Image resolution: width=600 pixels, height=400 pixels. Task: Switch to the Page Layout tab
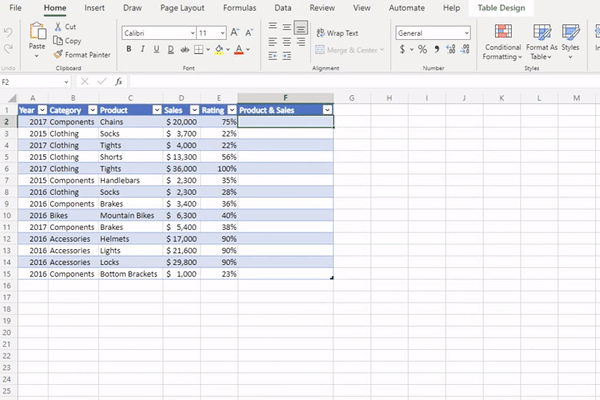click(x=182, y=8)
